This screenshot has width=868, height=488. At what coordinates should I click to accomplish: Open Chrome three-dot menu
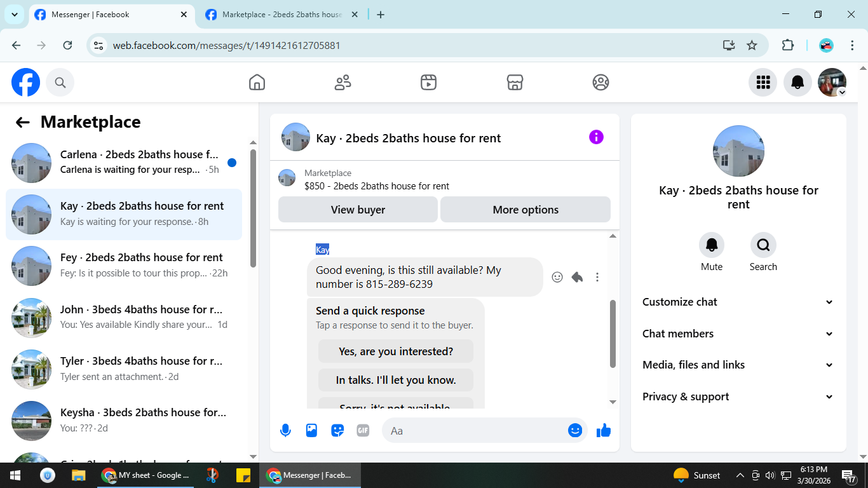(853, 45)
